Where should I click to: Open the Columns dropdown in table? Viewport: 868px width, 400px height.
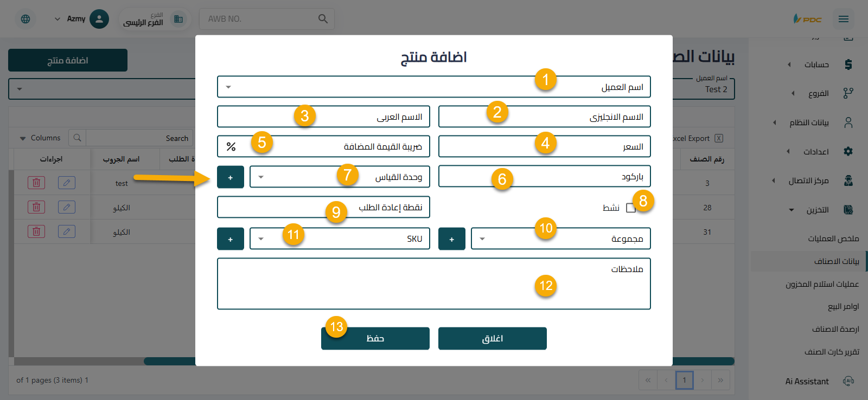40,138
